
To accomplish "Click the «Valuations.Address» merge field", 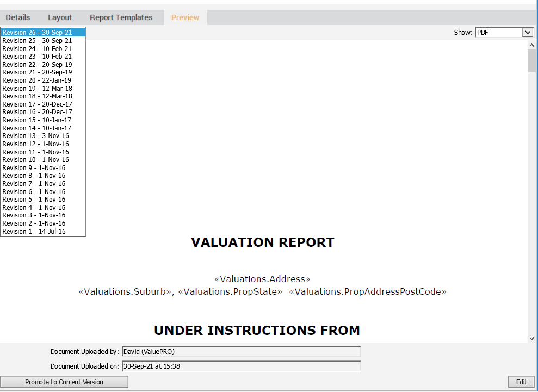I will pos(262,279).
